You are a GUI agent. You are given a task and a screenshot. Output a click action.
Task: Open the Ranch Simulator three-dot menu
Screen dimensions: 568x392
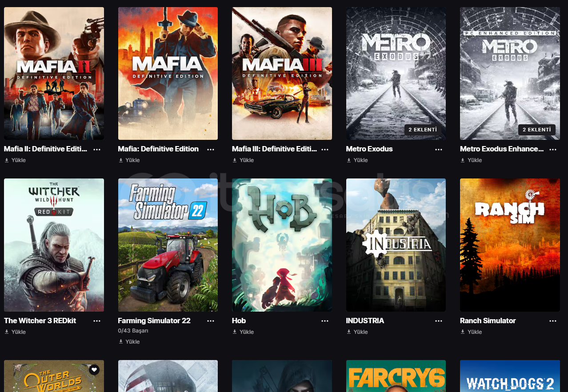[553, 321]
